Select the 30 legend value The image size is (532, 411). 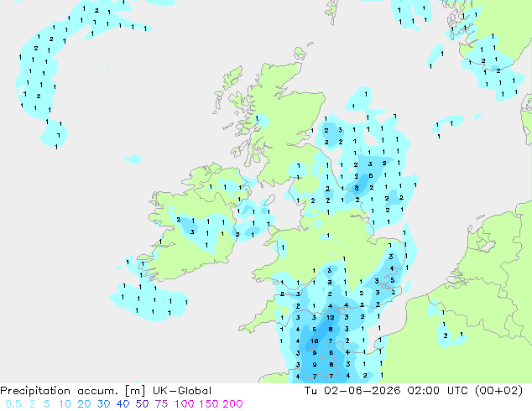click(x=103, y=404)
